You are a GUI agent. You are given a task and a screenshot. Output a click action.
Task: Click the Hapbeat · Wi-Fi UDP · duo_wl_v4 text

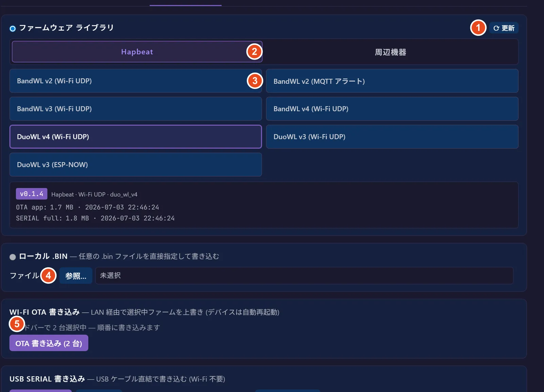94,195
